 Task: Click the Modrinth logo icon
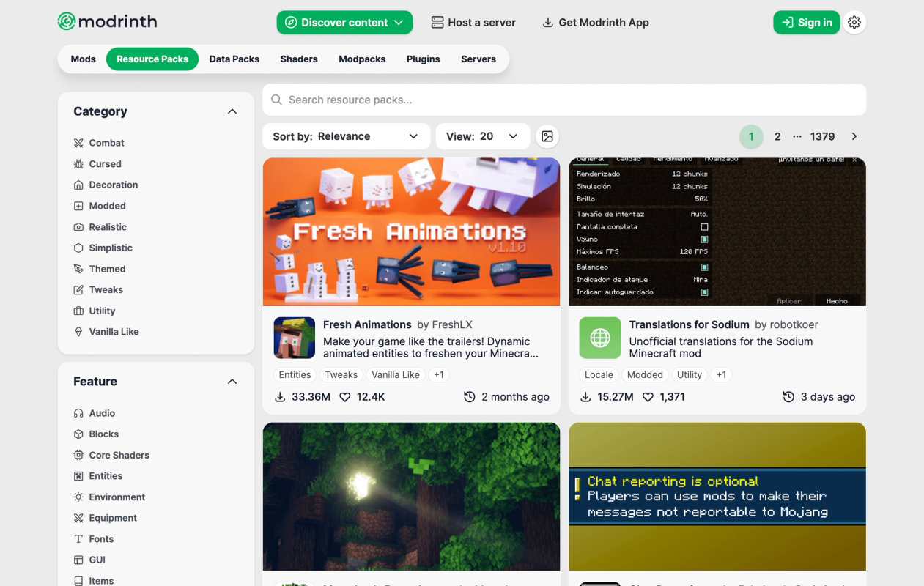(67, 22)
